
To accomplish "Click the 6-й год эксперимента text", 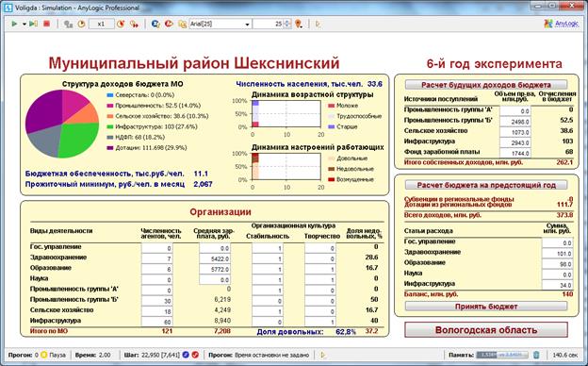I will [x=495, y=64].
